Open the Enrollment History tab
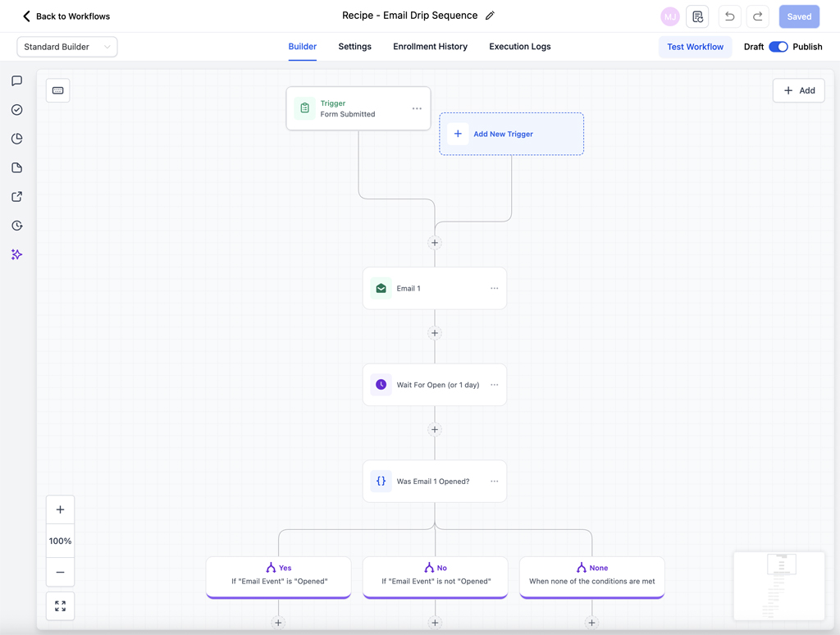Viewport: 840px width, 635px height. click(430, 47)
